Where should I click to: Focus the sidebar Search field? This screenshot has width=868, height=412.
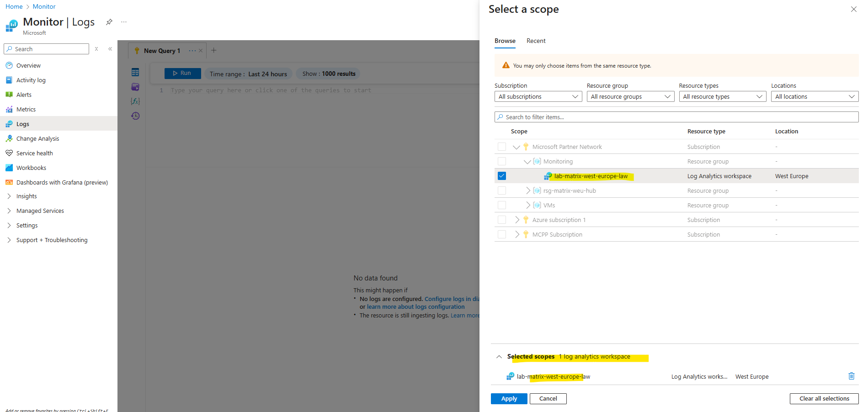click(x=46, y=49)
